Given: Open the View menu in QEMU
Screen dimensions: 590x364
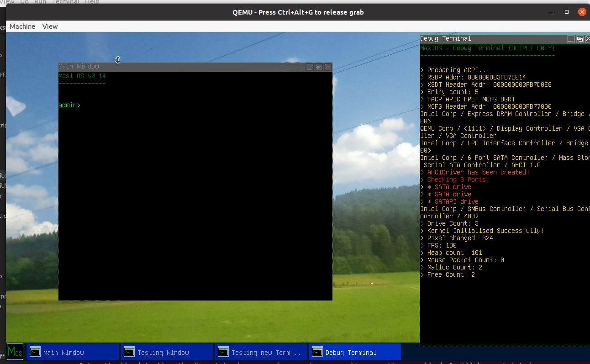Looking at the screenshot, I should point(50,26).
